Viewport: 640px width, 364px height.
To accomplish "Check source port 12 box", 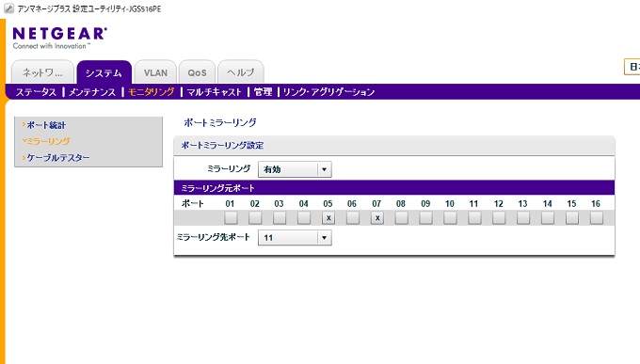I will 499,218.
